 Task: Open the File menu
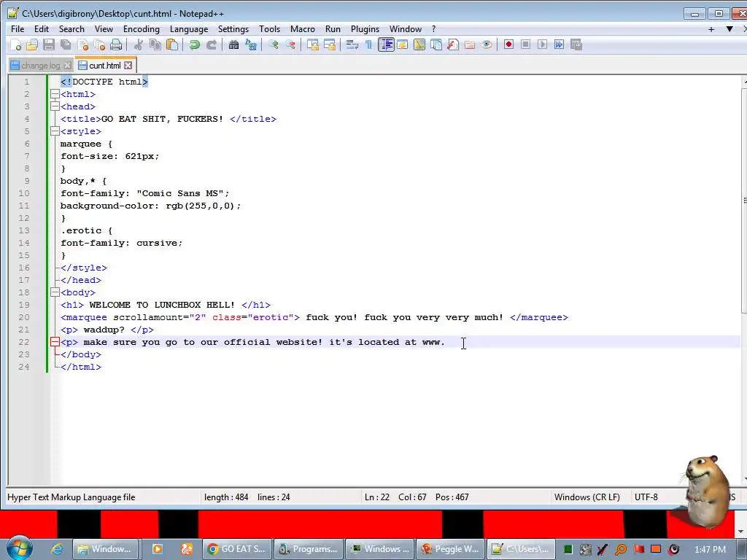18,29
